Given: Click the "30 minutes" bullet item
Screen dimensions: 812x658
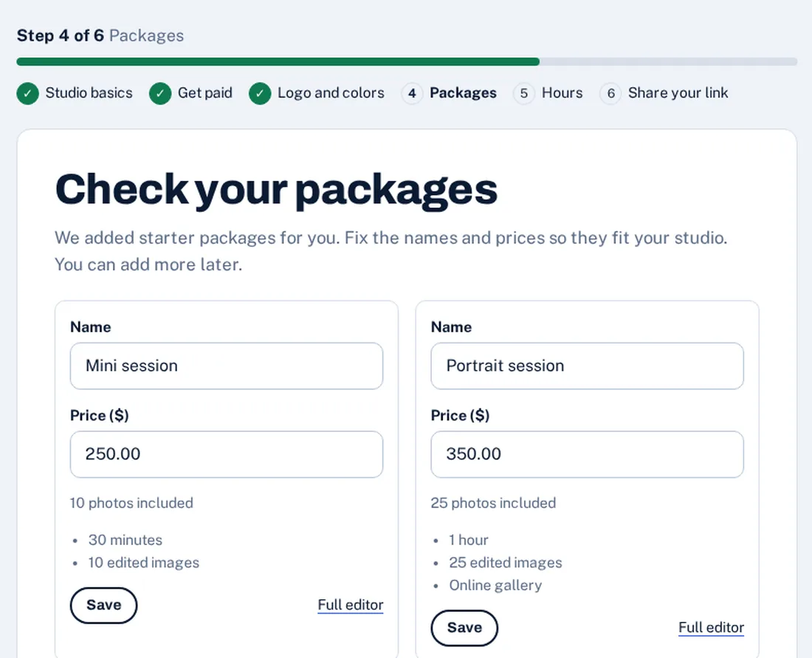Looking at the screenshot, I should pyautogui.click(x=125, y=540).
